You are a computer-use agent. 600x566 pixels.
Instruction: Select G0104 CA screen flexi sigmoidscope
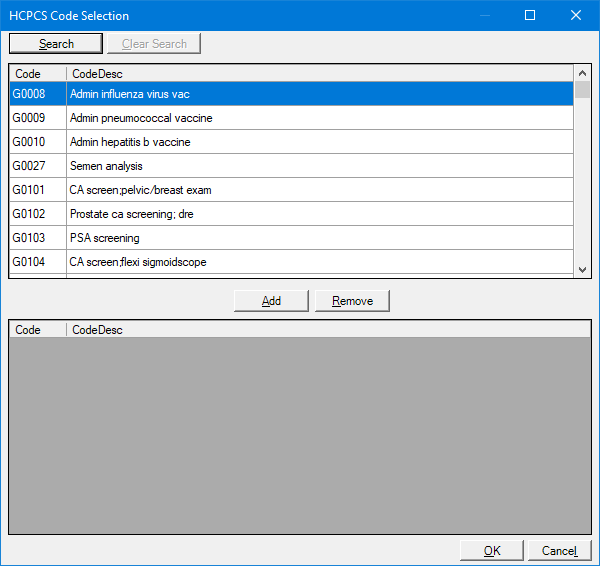click(291, 262)
